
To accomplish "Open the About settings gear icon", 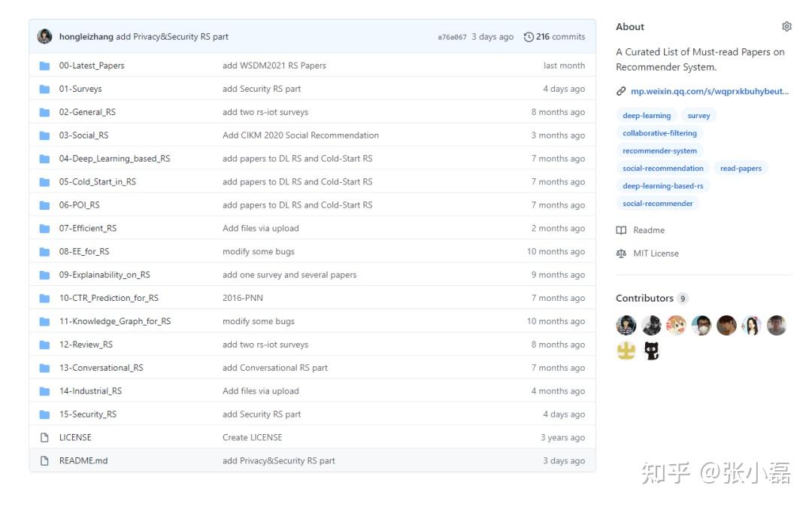I will click(x=786, y=26).
